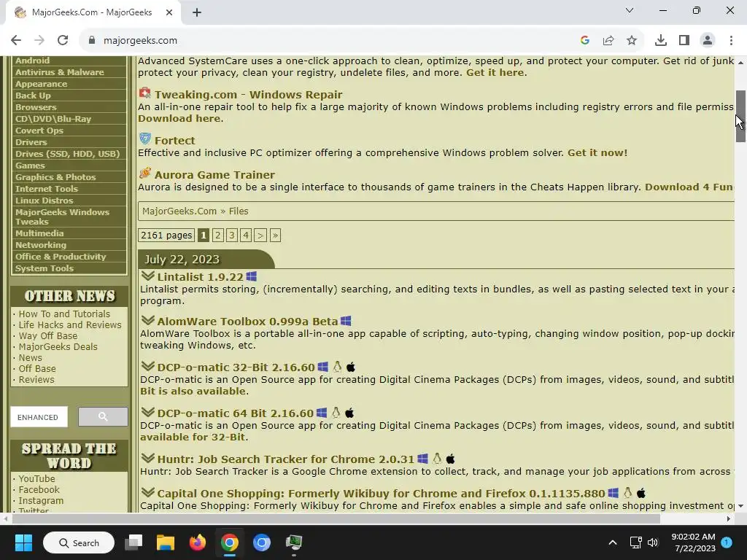Expand the DCP-o-matic 64 Bit entry chevron

[147, 412]
